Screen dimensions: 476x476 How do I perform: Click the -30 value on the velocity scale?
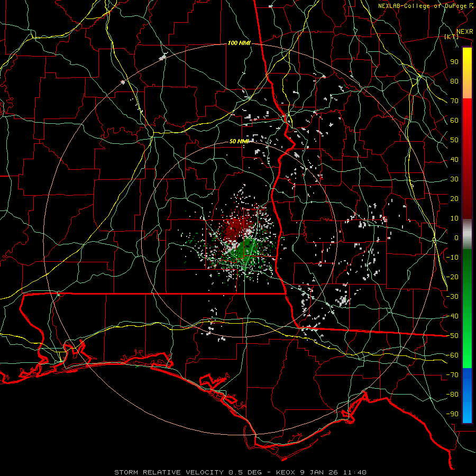coord(452,297)
